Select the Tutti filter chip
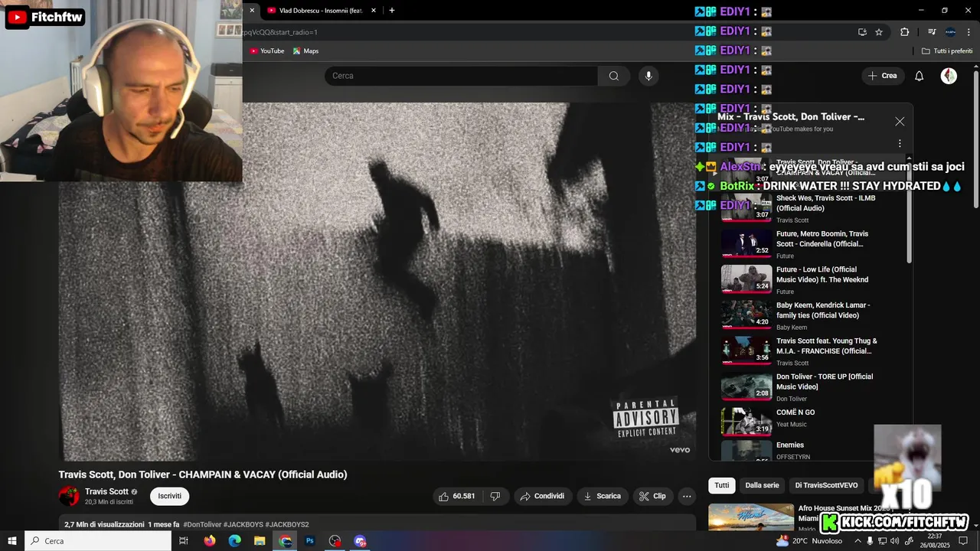Image resolution: width=980 pixels, height=551 pixels. [722, 485]
